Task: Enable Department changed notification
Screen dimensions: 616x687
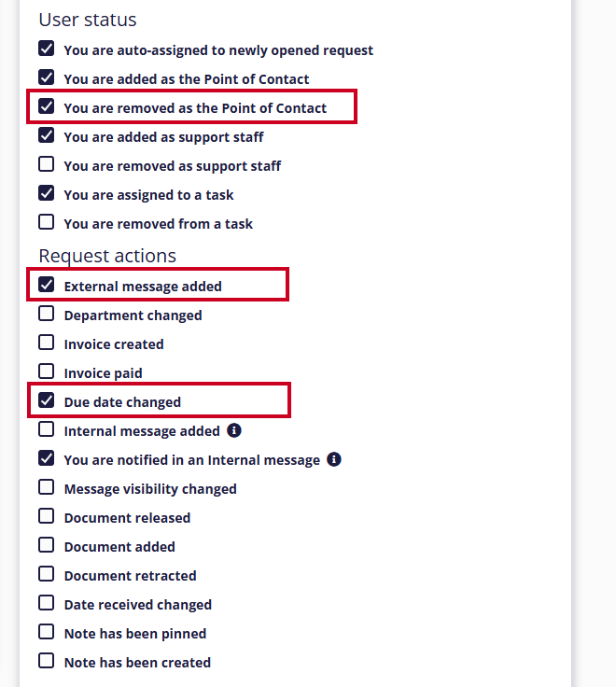Action: [x=46, y=314]
